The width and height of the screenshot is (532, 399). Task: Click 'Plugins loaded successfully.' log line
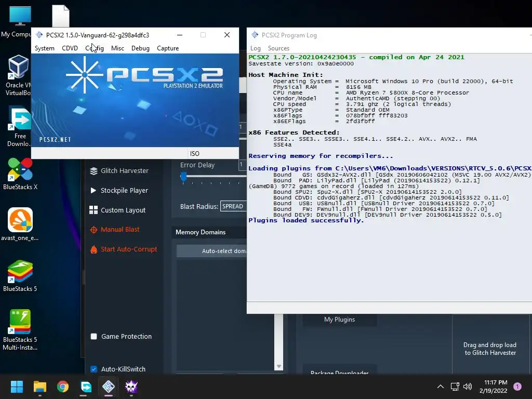pyautogui.click(x=306, y=220)
